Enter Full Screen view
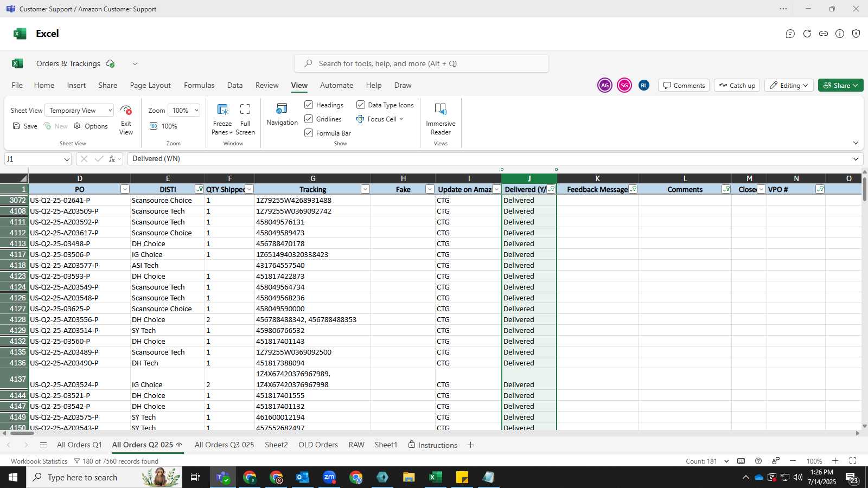The width and height of the screenshot is (868, 488). pos(245,110)
